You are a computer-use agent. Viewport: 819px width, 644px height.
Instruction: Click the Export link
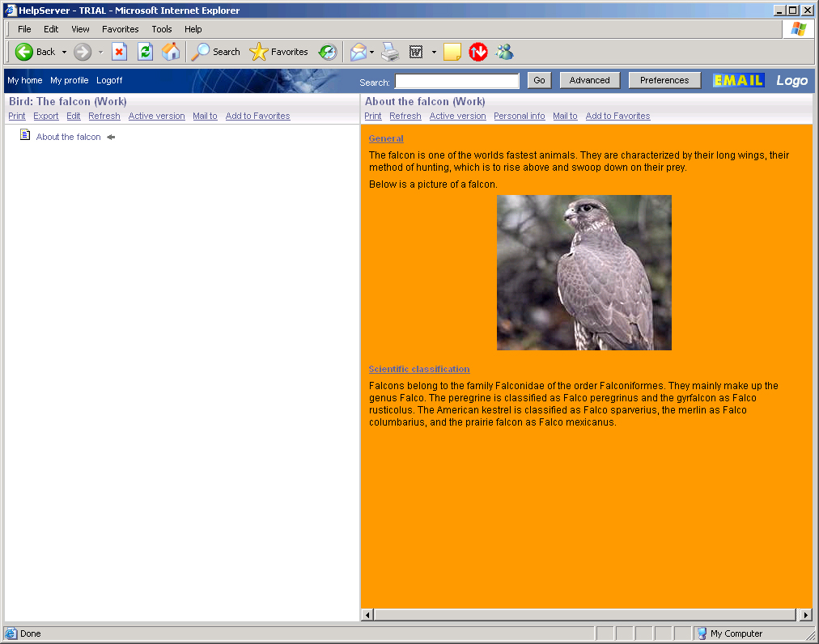point(46,116)
